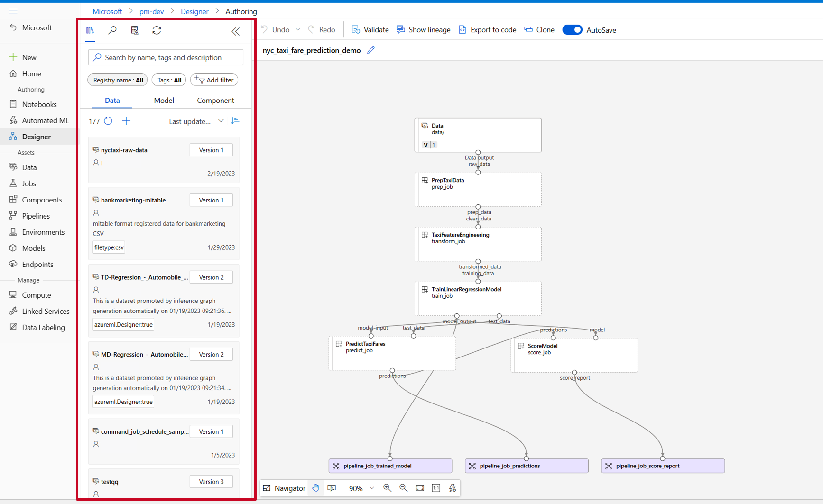The image size is (823, 504).
Task: Show lineage for the pipeline
Action: (424, 30)
